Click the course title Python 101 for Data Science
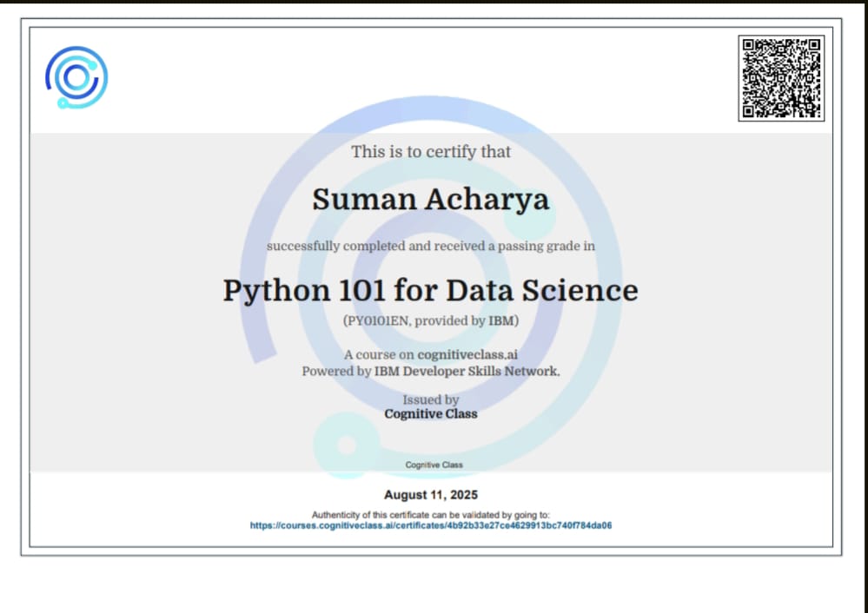Viewport: 868px width, 613px height. click(431, 289)
